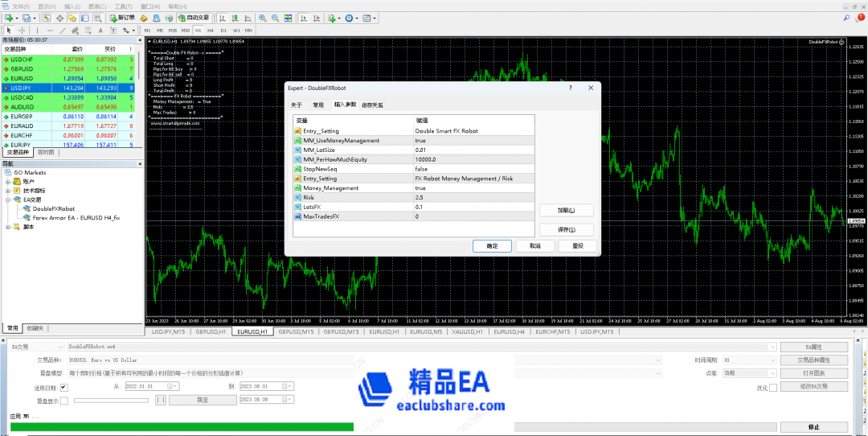Image resolution: width=868 pixels, height=436 pixels.
Task: Open the 文件(F) menu
Action: [x=21, y=6]
